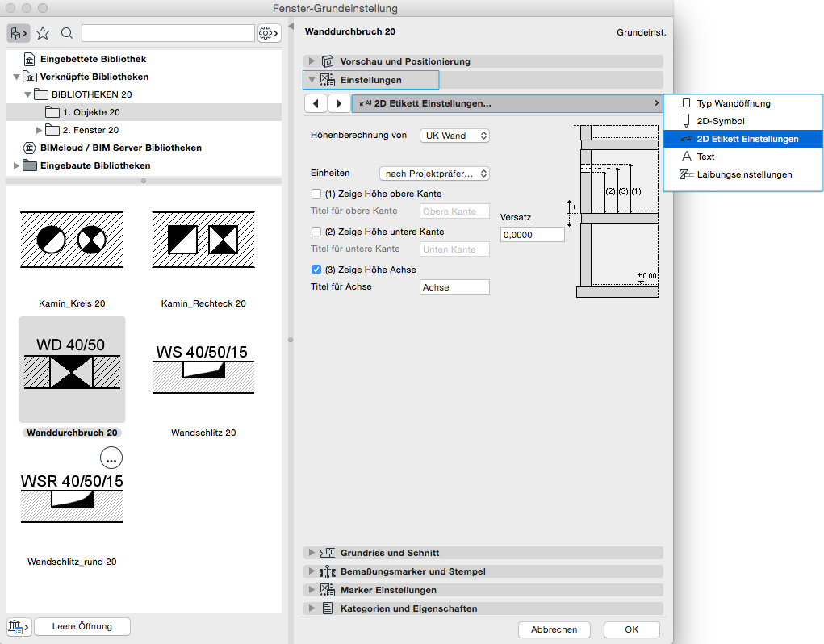Expand the Grundriss und Schnitt panel
This screenshot has width=824, height=644.
(x=312, y=553)
